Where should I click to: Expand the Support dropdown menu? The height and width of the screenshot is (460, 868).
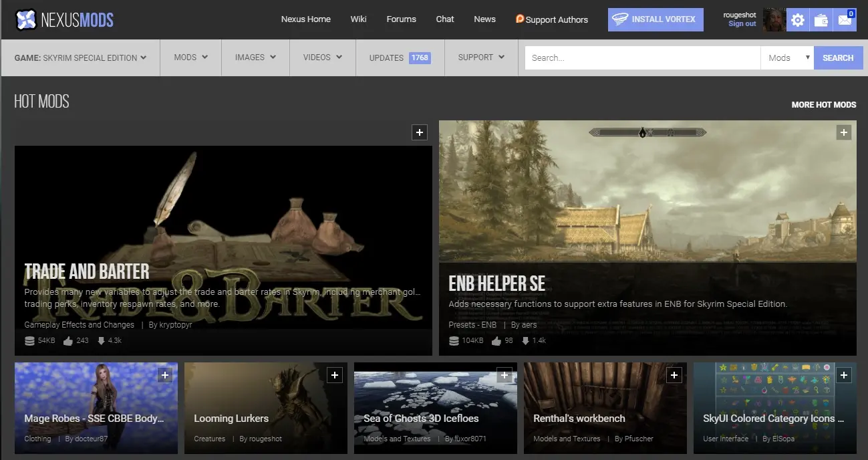coord(481,57)
